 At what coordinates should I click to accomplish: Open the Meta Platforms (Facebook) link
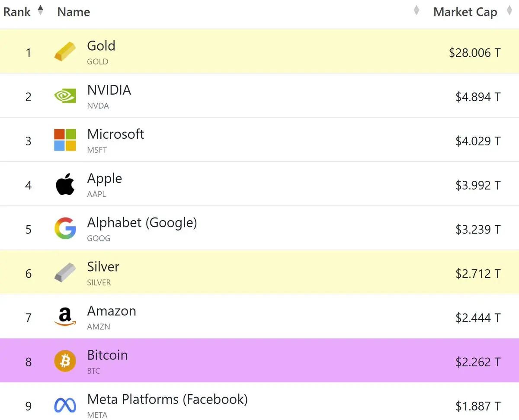tap(167, 399)
